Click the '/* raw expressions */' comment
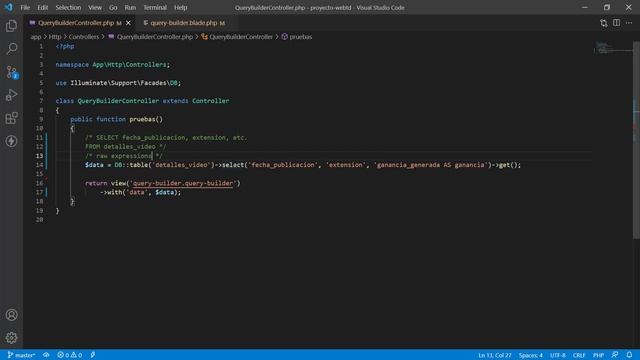Viewport: 640px width, 360px height. pos(124,156)
